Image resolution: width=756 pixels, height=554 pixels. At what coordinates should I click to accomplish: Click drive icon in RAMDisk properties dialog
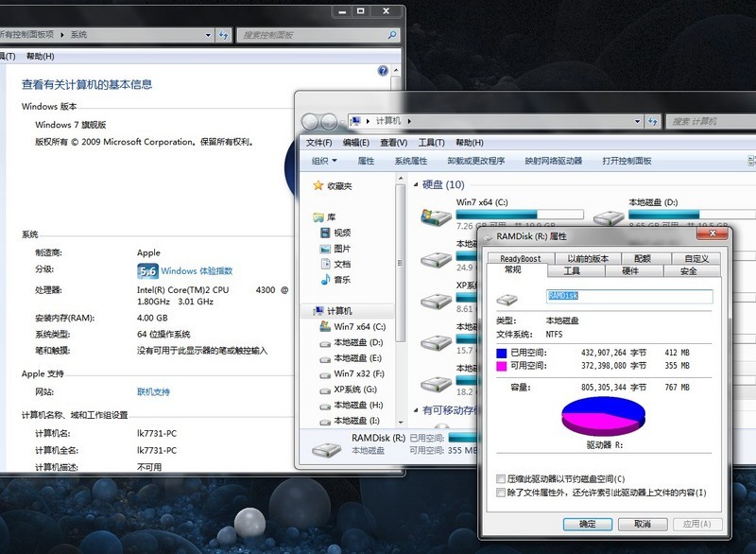click(x=507, y=300)
